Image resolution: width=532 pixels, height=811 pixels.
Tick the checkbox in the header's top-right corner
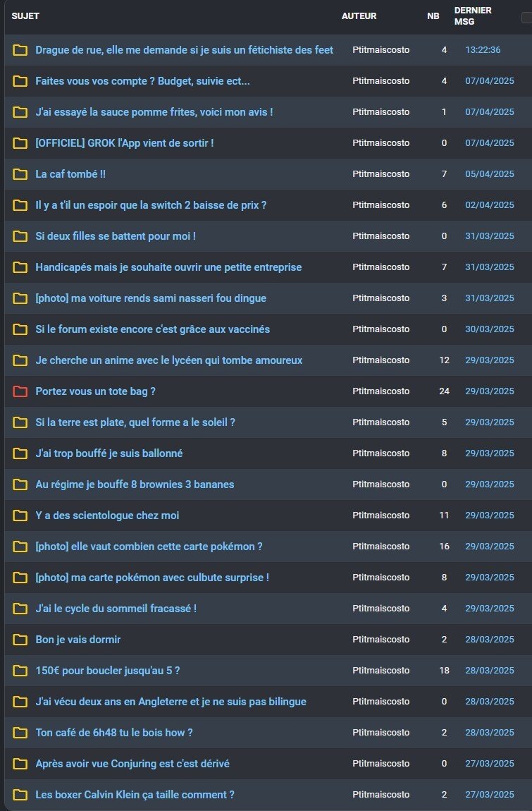pyautogui.click(x=527, y=18)
